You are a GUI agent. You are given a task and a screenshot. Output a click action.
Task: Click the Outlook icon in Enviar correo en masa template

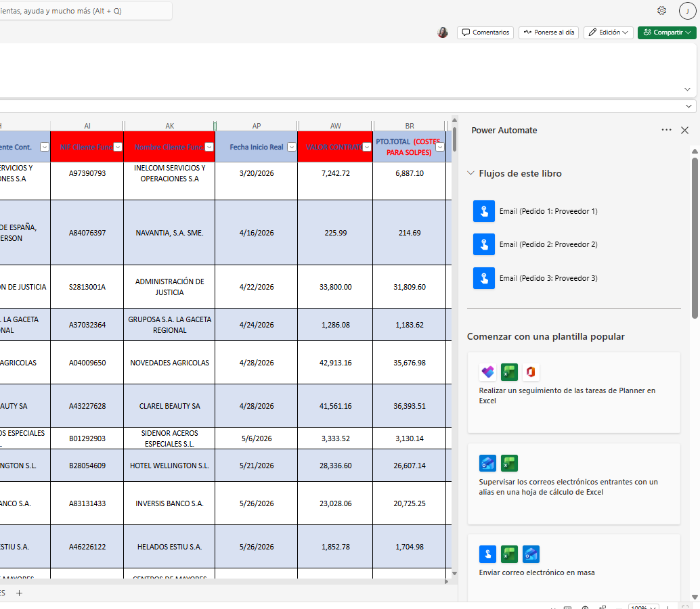tap(530, 554)
